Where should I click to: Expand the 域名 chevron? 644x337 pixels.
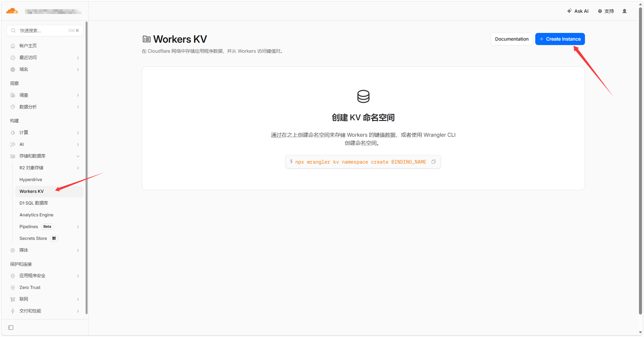pos(78,70)
